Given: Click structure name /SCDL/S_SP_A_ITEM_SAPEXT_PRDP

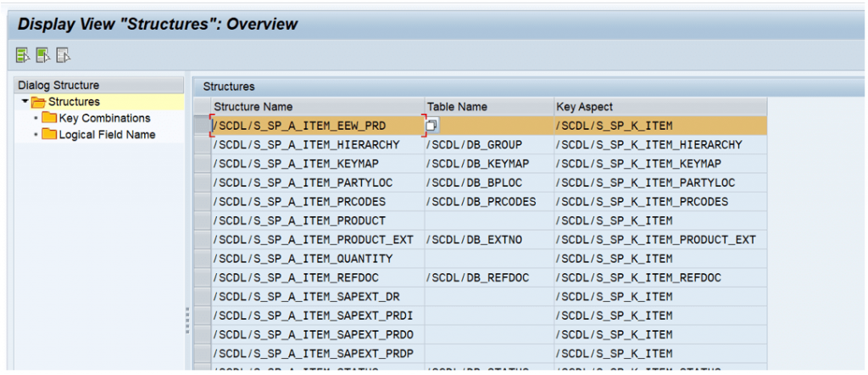Looking at the screenshot, I should click(314, 354).
